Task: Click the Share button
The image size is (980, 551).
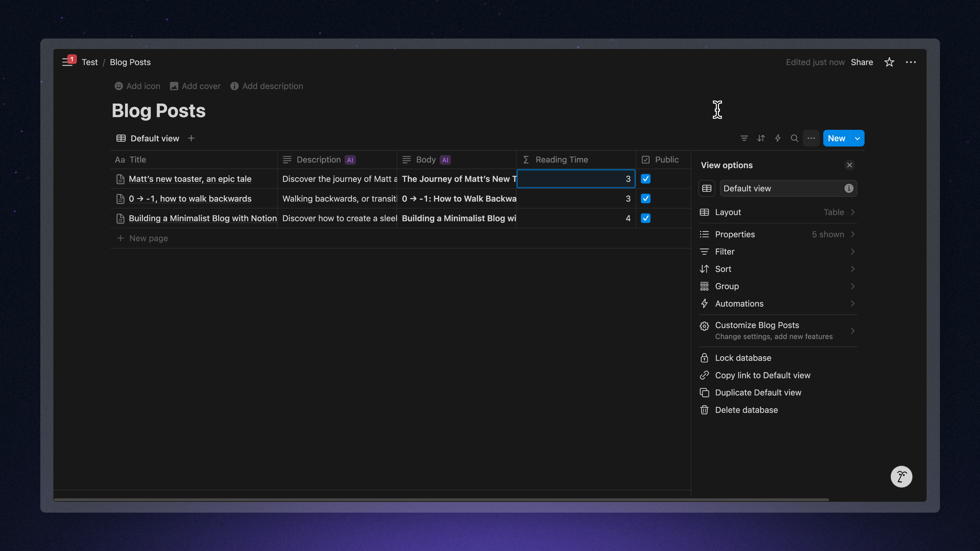Action: point(862,62)
